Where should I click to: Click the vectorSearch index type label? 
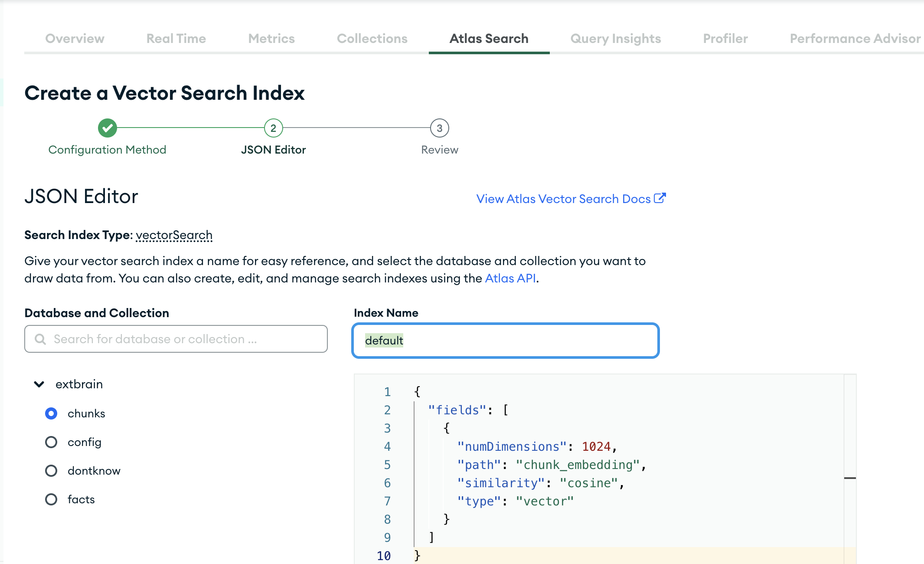click(x=174, y=234)
